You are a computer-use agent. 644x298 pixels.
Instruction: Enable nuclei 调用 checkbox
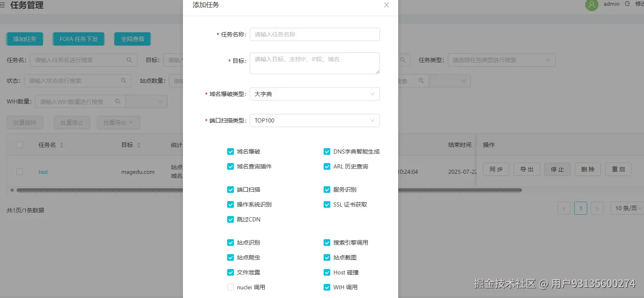231,287
